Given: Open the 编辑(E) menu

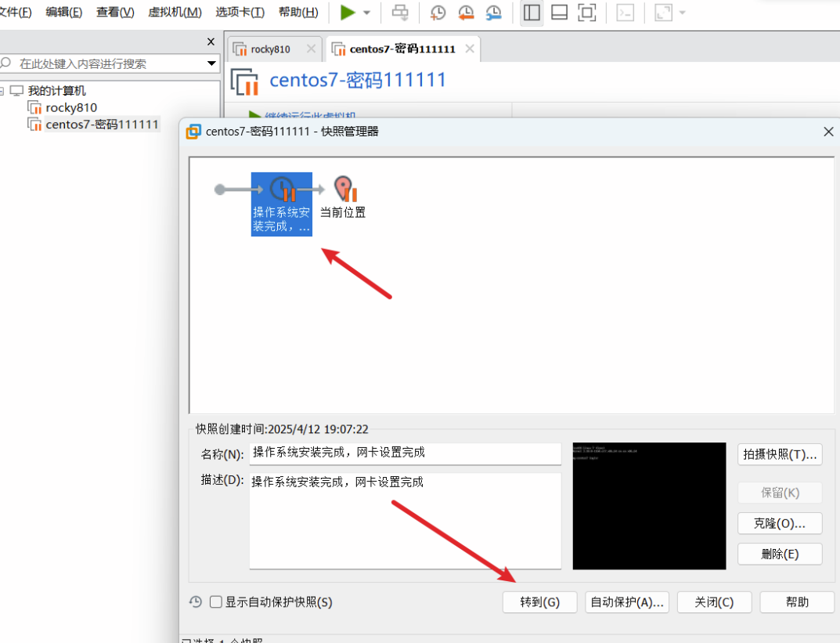Looking at the screenshot, I should coord(63,12).
